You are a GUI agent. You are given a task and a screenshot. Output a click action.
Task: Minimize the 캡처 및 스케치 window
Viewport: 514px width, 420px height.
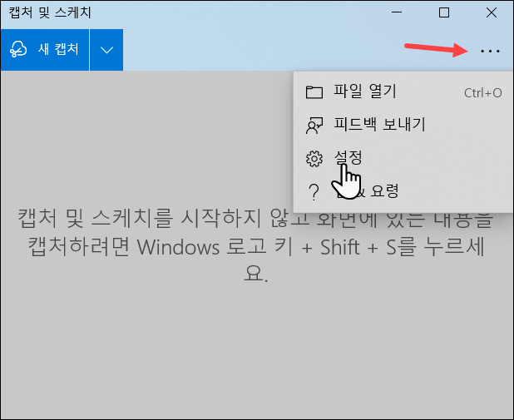(x=397, y=12)
